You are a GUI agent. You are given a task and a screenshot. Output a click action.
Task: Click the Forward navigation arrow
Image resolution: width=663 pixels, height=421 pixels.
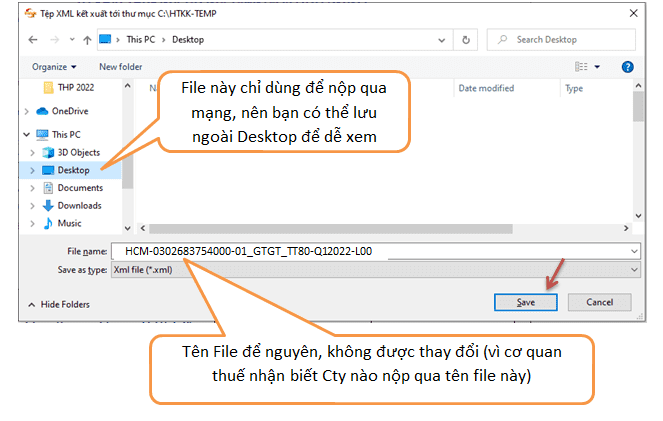(55, 40)
